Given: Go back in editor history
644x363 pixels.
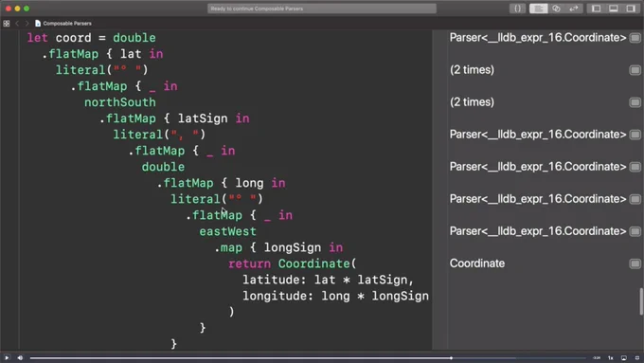Looking at the screenshot, I should coord(17,24).
